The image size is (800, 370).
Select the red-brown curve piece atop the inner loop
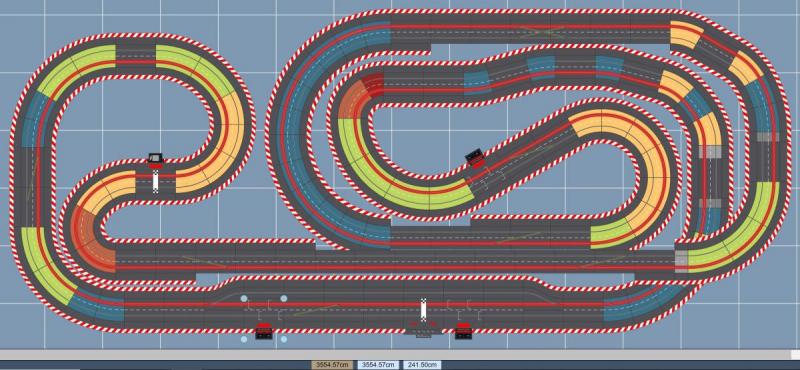361,95
